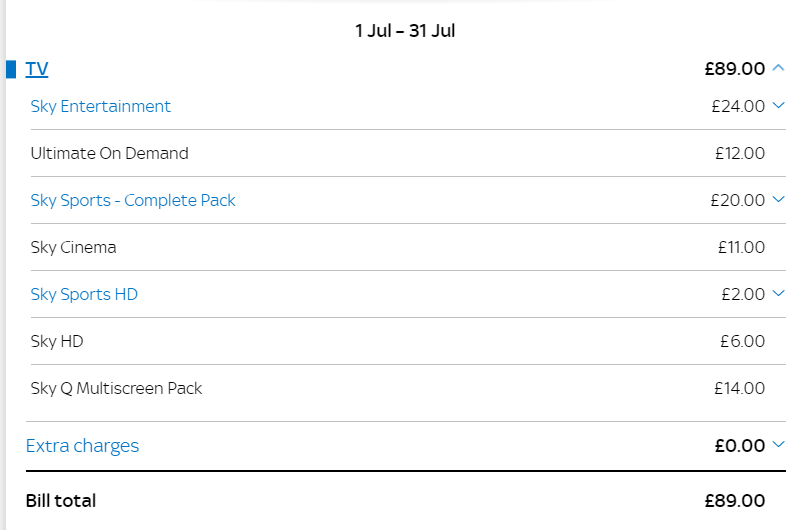Click the Ultimate On Demand row label
This screenshot has width=801, height=530.
109,153
